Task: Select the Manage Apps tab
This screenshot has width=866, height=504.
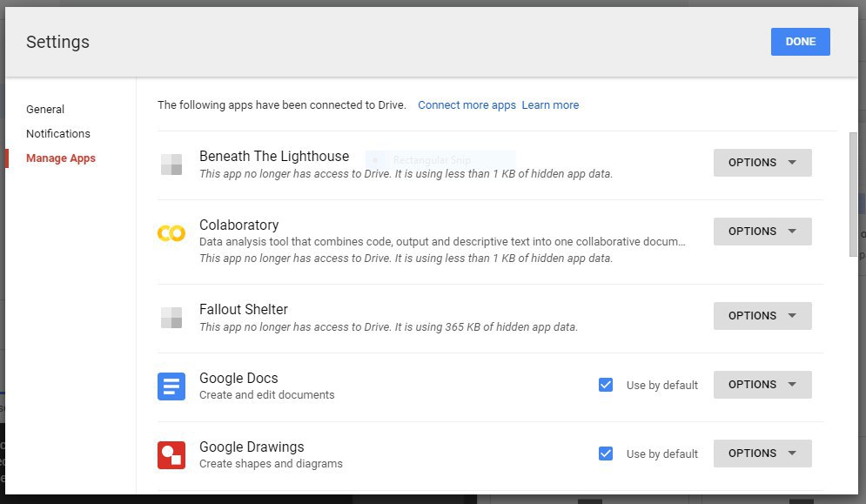Action: click(61, 158)
